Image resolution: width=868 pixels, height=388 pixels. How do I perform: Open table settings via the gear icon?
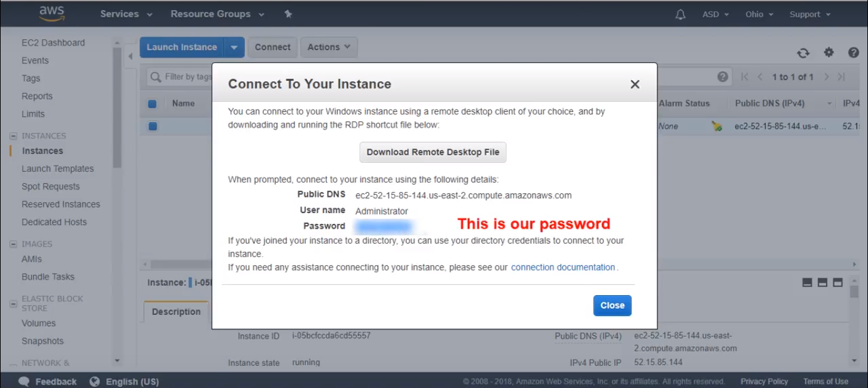[829, 53]
